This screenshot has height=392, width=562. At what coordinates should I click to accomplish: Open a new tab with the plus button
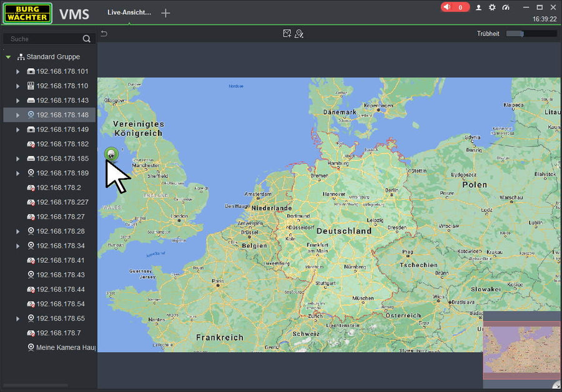click(x=165, y=13)
